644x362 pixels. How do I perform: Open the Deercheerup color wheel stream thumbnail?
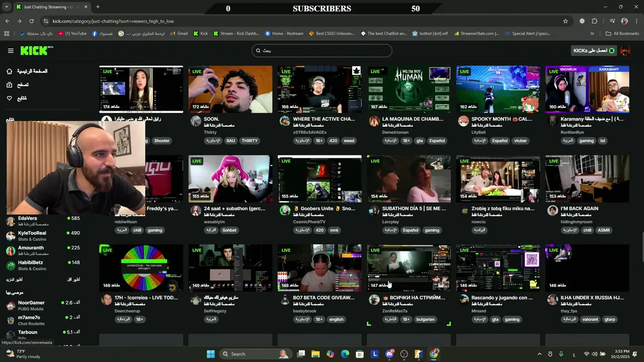point(141,267)
